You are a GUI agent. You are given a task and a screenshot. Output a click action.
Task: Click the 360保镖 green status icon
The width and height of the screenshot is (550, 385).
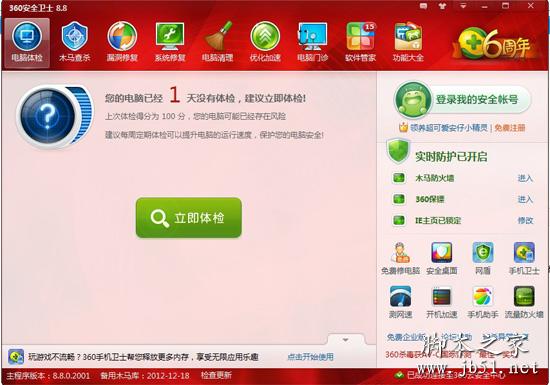pyautogui.click(x=398, y=199)
